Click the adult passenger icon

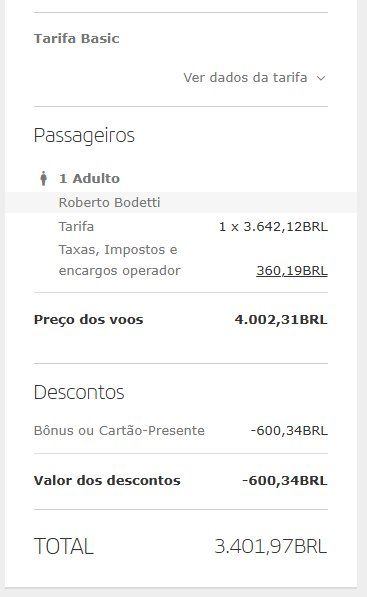click(44, 178)
